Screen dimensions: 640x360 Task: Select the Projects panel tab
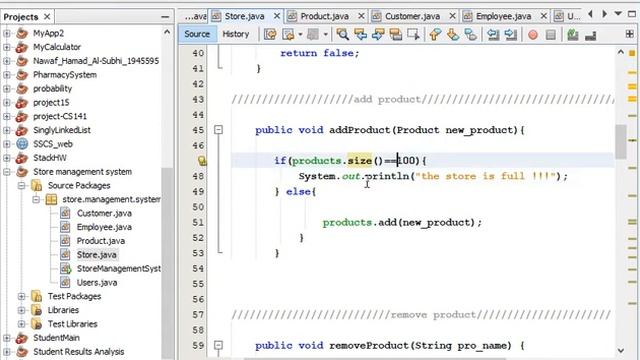tap(21, 17)
